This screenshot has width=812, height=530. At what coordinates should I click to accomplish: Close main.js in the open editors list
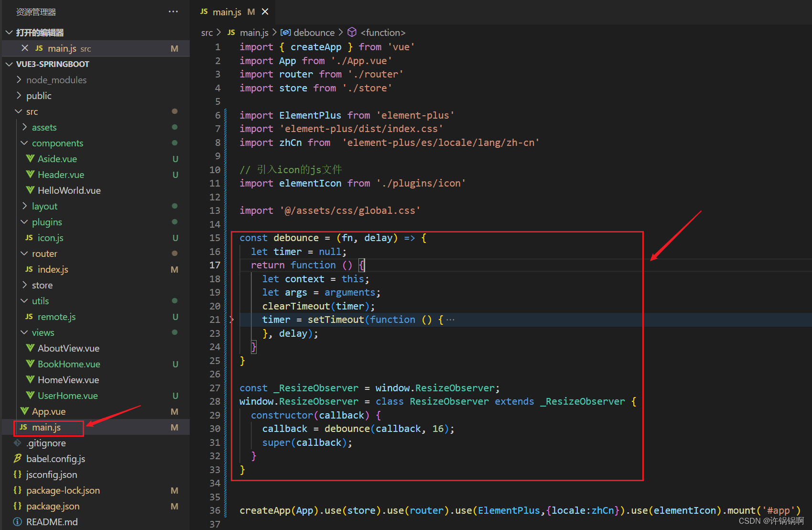(25, 48)
